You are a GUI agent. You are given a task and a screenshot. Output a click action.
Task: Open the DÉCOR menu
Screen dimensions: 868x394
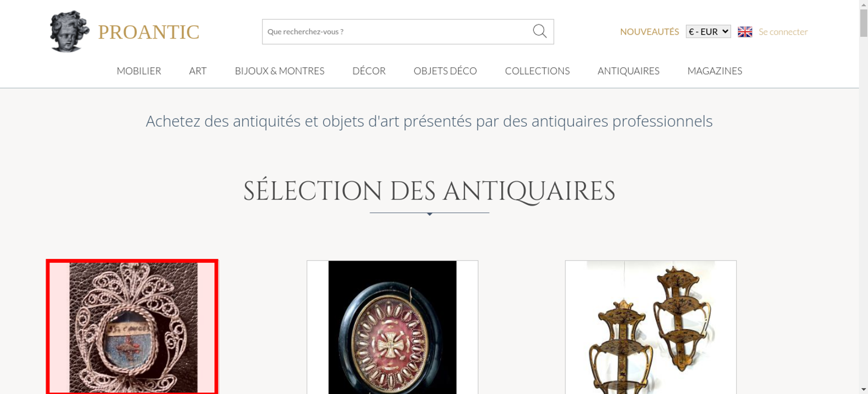[369, 71]
